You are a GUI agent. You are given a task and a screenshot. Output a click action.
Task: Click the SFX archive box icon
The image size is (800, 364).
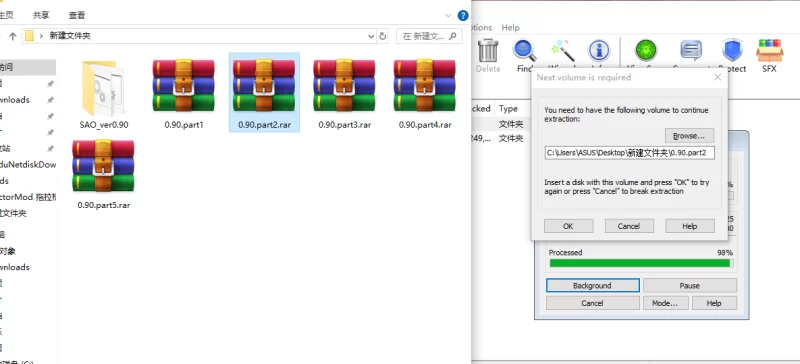pyautogui.click(x=769, y=50)
